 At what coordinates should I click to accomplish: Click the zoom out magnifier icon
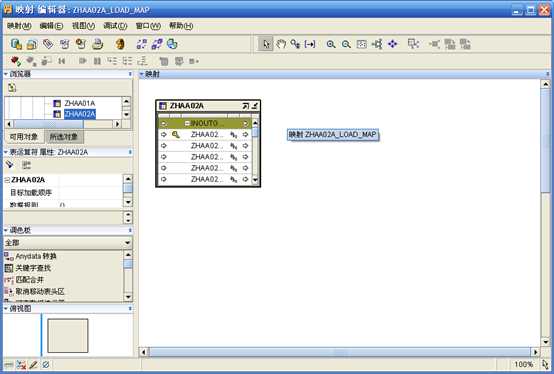point(346,44)
